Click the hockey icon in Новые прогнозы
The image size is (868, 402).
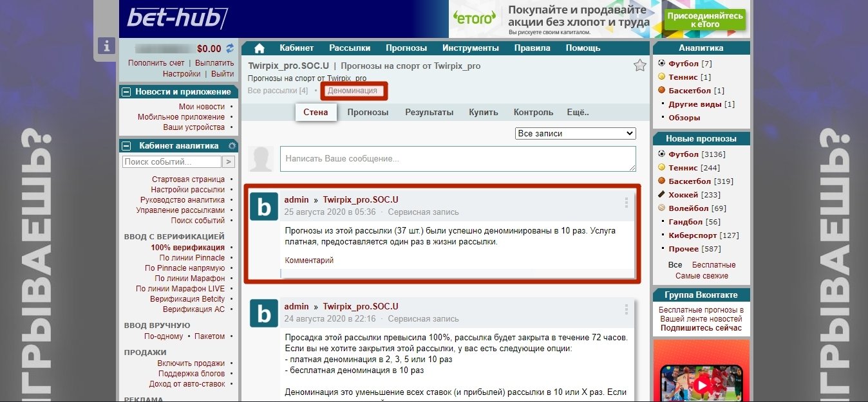(x=661, y=194)
